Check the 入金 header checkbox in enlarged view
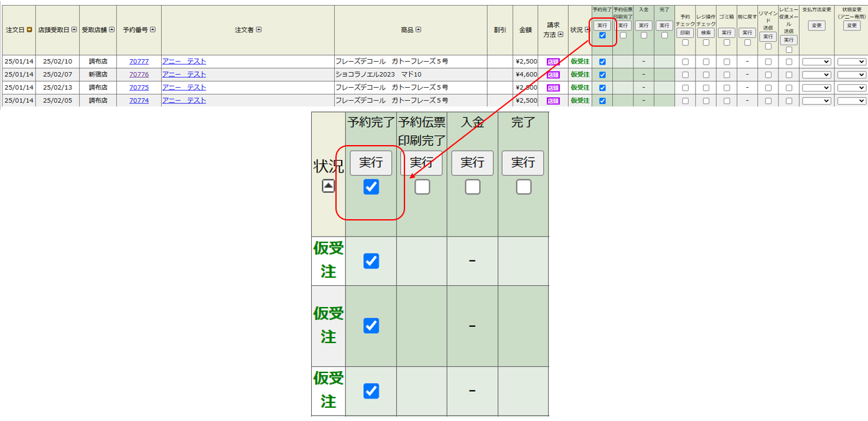 [472, 187]
